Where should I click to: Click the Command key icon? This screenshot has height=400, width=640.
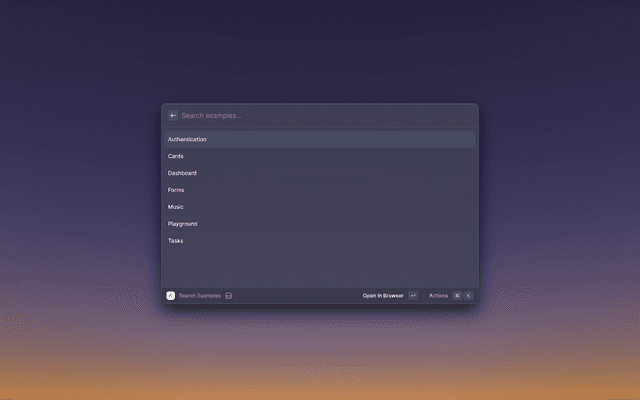coord(457,295)
